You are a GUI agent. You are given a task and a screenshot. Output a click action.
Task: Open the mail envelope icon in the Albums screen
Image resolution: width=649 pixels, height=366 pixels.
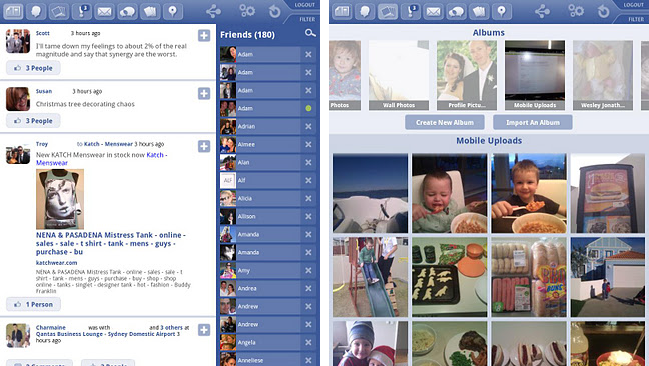click(x=433, y=11)
